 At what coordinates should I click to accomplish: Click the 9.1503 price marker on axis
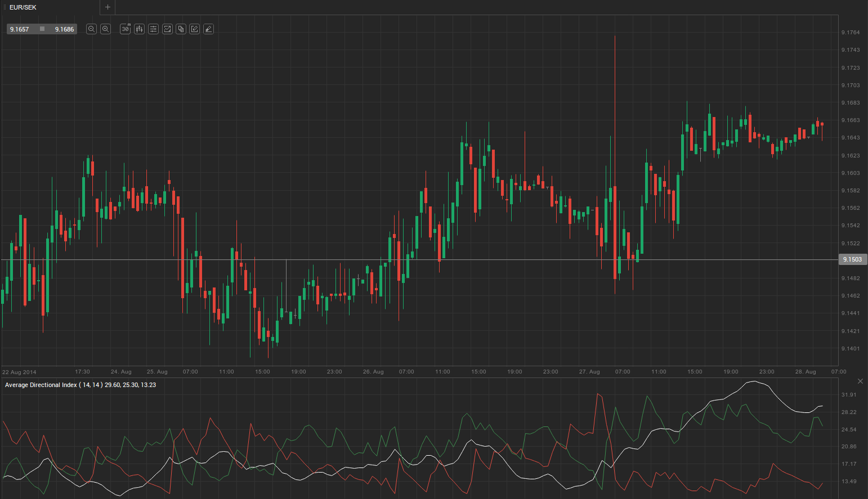pyautogui.click(x=852, y=259)
